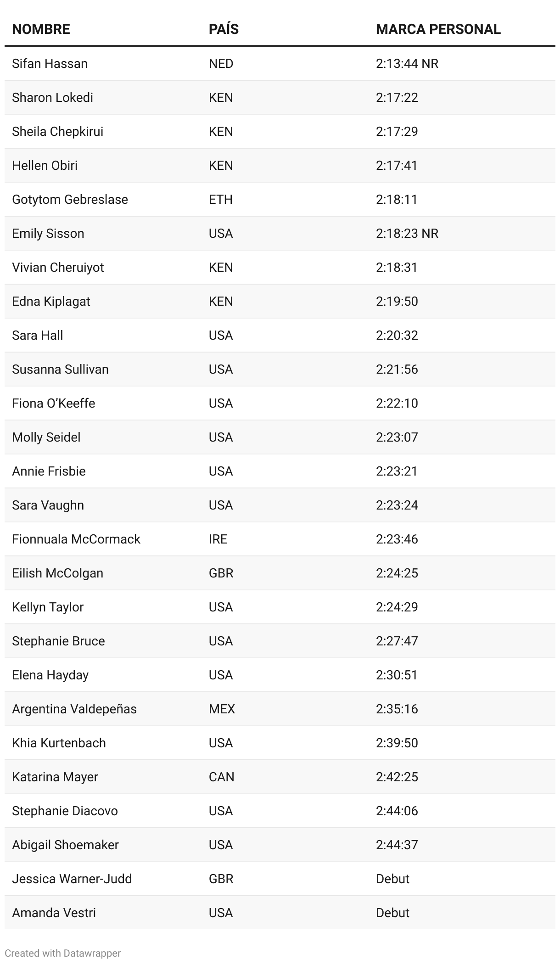Click Amanda Vestri's name
This screenshot has height=964, width=560.
click(x=54, y=913)
